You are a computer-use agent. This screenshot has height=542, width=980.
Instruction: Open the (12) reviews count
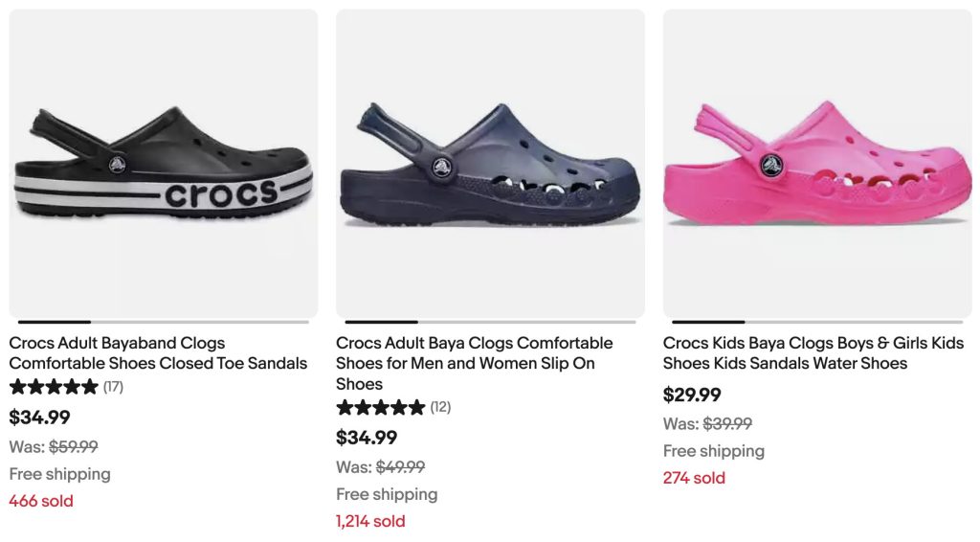pyautogui.click(x=440, y=407)
